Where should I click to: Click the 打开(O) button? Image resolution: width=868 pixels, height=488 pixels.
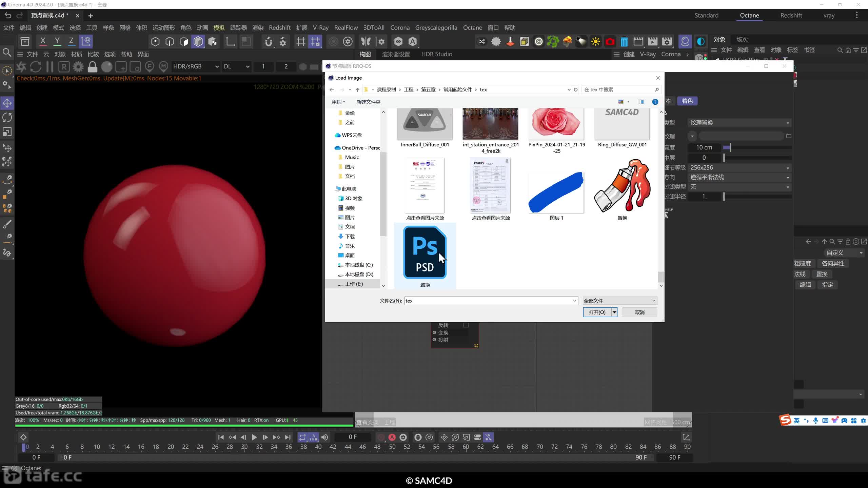(597, 312)
